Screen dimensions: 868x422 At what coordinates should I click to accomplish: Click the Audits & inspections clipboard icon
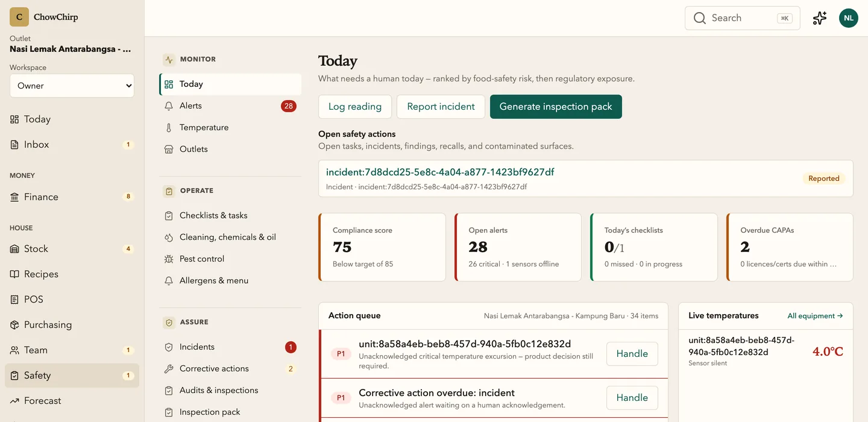(x=169, y=391)
